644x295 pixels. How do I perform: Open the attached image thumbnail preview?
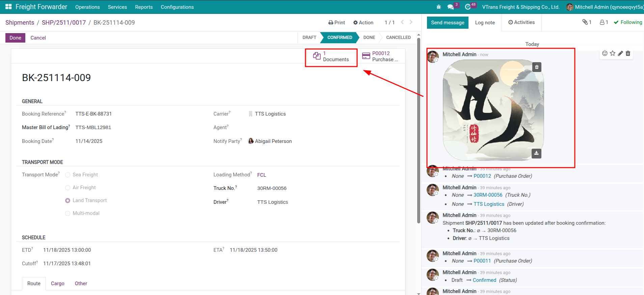pos(493,110)
